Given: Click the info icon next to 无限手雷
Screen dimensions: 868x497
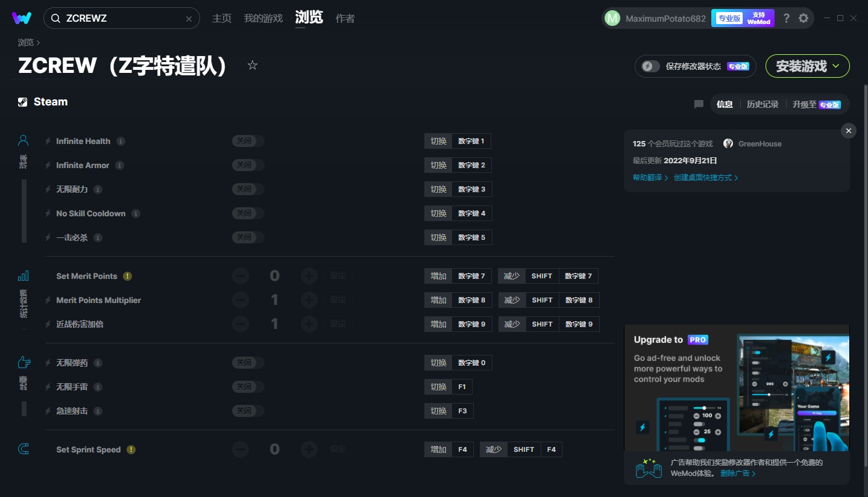Looking at the screenshot, I should click(98, 387).
